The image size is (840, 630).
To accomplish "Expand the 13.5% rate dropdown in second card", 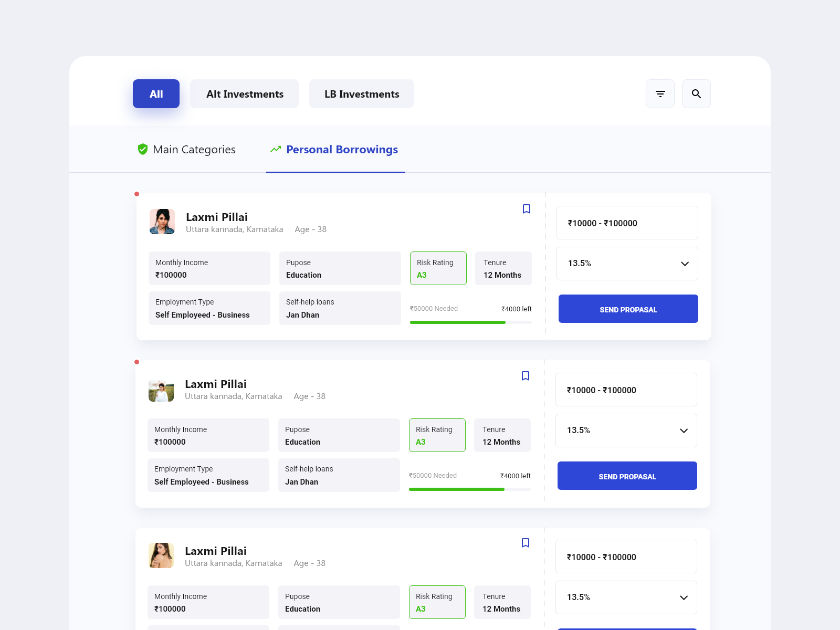I will point(626,430).
